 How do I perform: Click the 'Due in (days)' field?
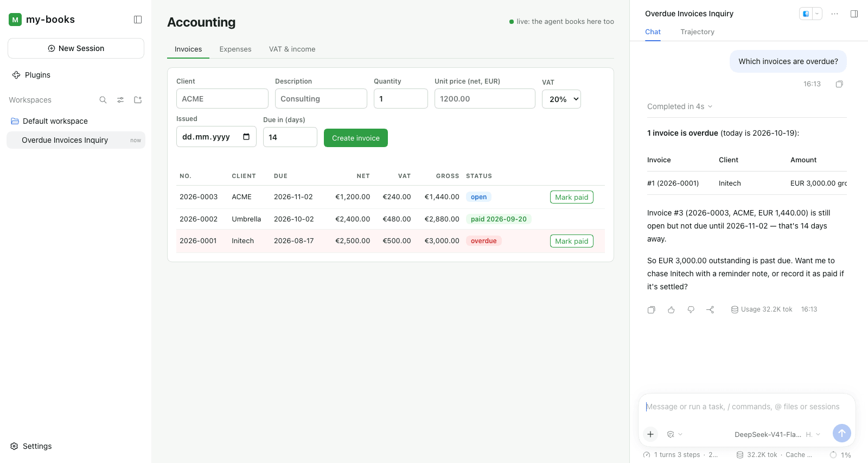[x=290, y=137]
